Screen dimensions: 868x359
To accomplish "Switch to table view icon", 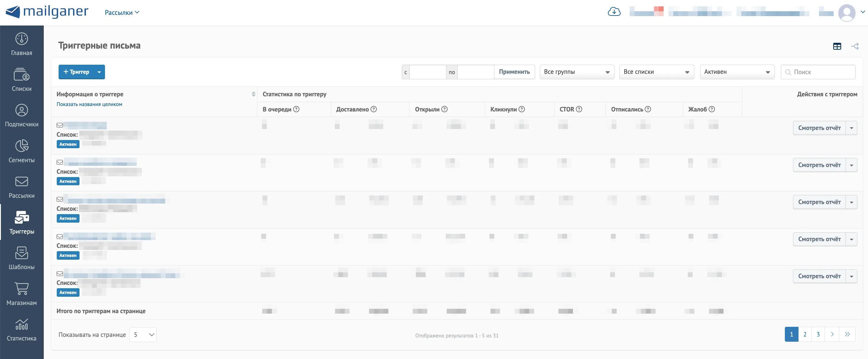I will coord(837,46).
